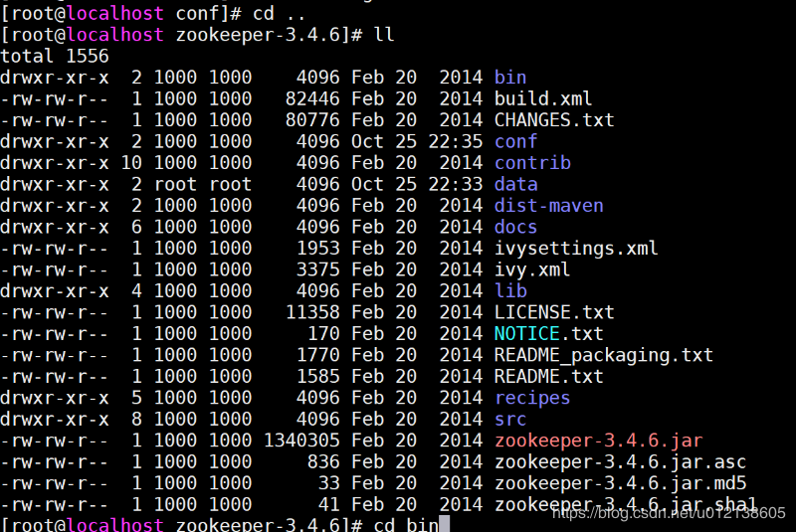Click the file size 1340305
The height and width of the screenshot is (532, 796).
click(301, 441)
